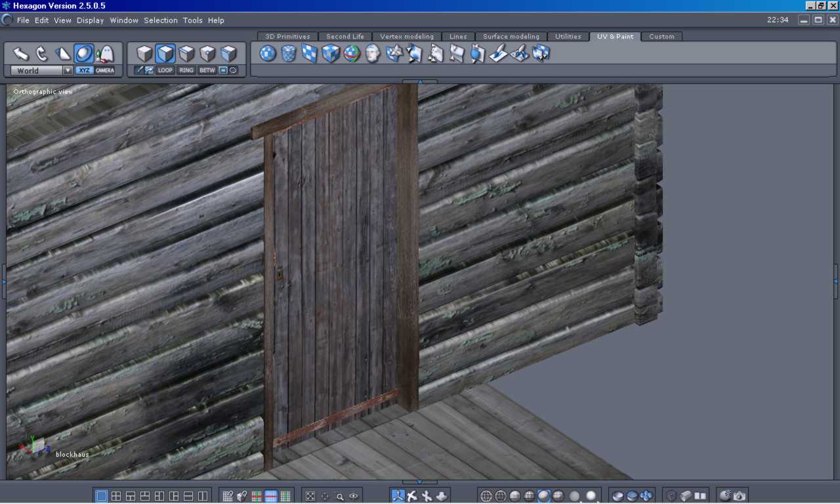Toggle XYZ manipulator orientation
The height and width of the screenshot is (504, 840).
[84, 70]
